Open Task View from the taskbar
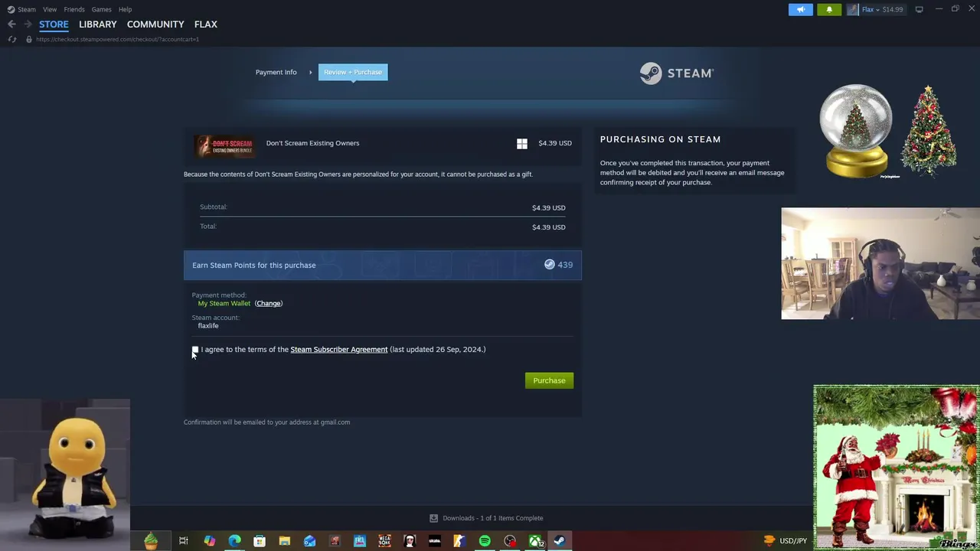This screenshot has width=980, height=551. (184, 541)
